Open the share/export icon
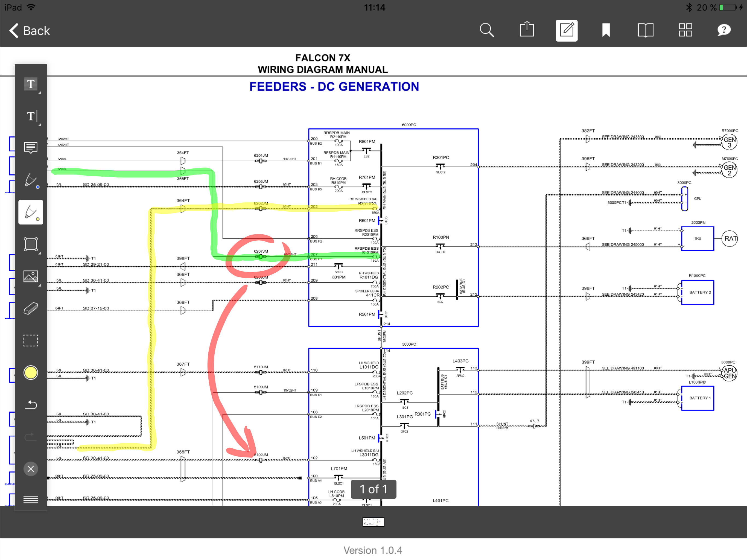 pyautogui.click(x=526, y=30)
